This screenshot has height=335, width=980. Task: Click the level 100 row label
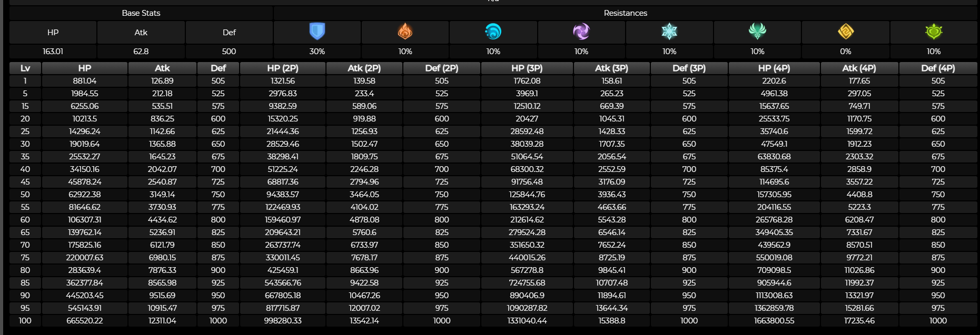[x=25, y=321]
